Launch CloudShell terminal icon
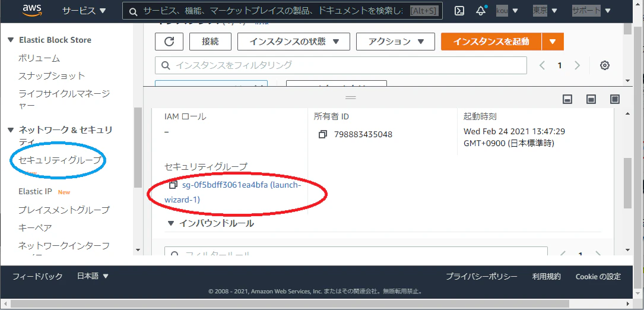Viewport: 644px width, 310px height. click(459, 11)
